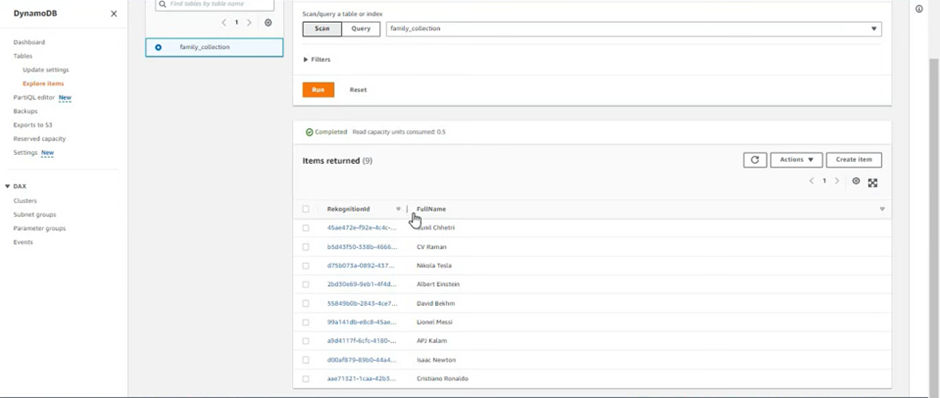Go to previous page of tables list
Viewport: 940px width, 398px height.
click(x=224, y=23)
